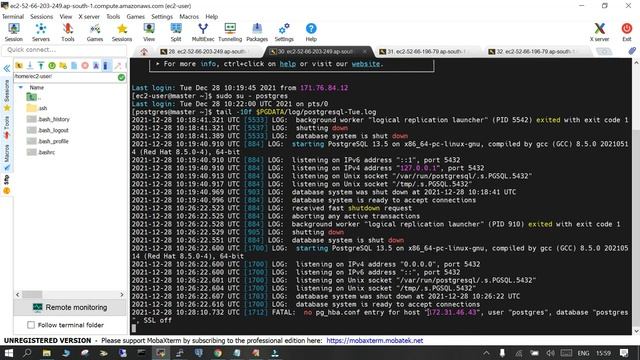Open the Games toolbar icon

click(95, 32)
